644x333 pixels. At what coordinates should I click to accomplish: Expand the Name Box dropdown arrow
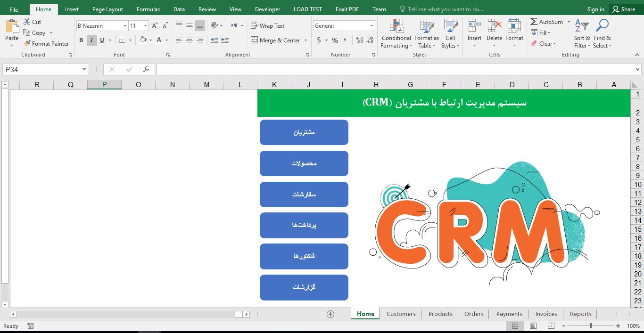(x=84, y=69)
